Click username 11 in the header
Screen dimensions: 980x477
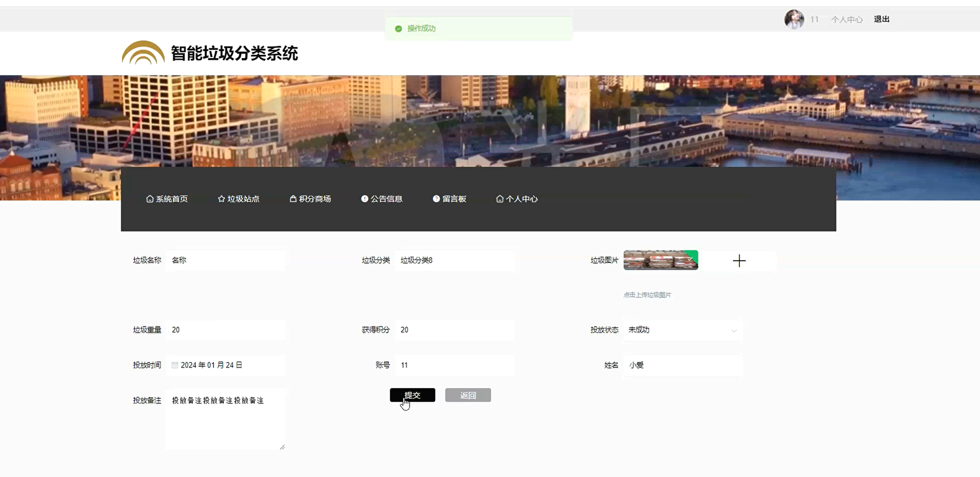(814, 19)
